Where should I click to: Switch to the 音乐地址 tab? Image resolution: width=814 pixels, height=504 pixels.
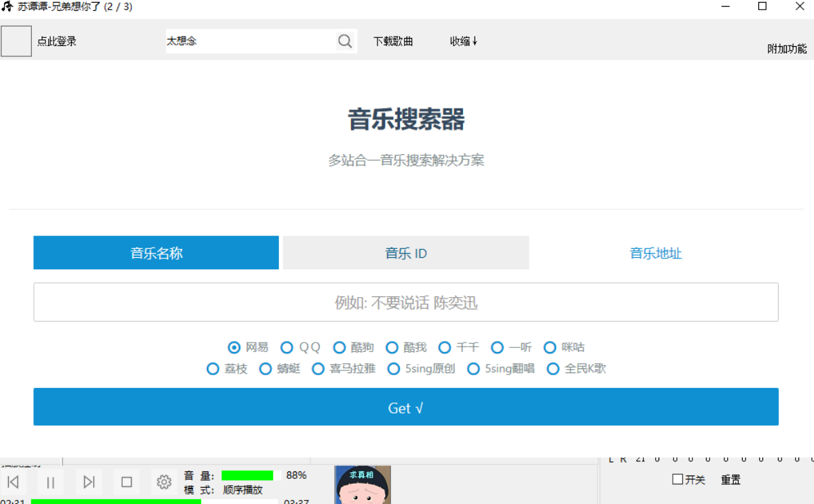tap(655, 253)
